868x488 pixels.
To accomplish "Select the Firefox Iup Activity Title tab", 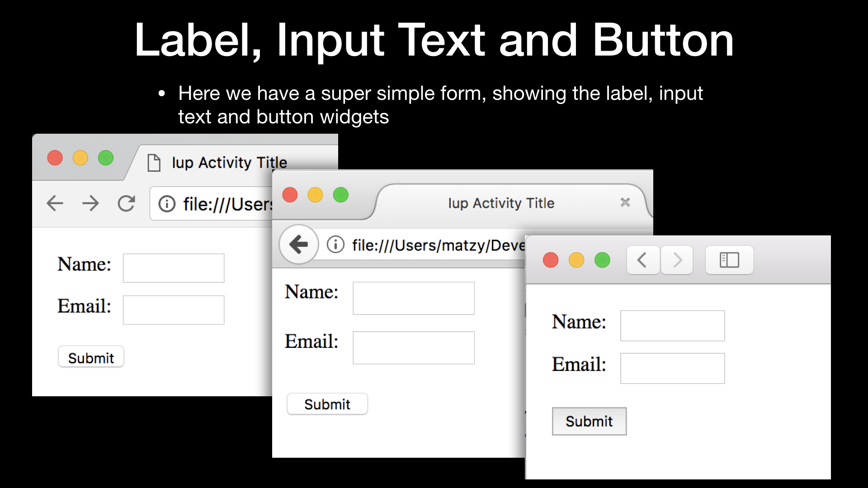I will [501, 203].
